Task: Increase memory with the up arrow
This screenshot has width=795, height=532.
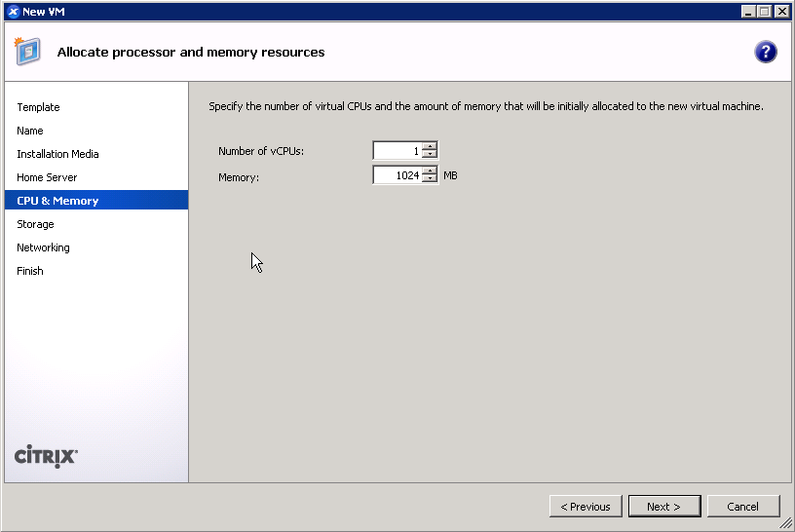Action: (x=430, y=171)
